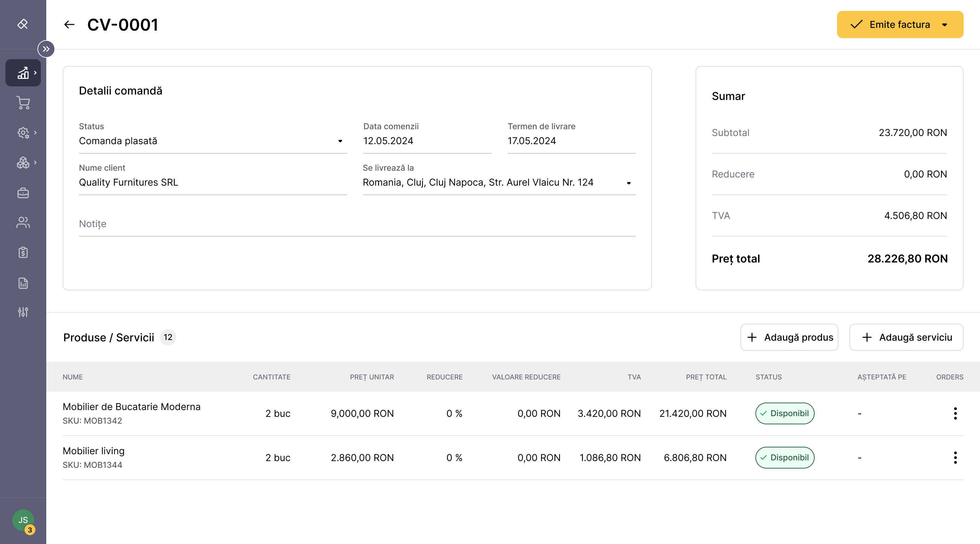Click total price 6.806,80 RON
This screenshot has height=544, width=980.
(695, 458)
